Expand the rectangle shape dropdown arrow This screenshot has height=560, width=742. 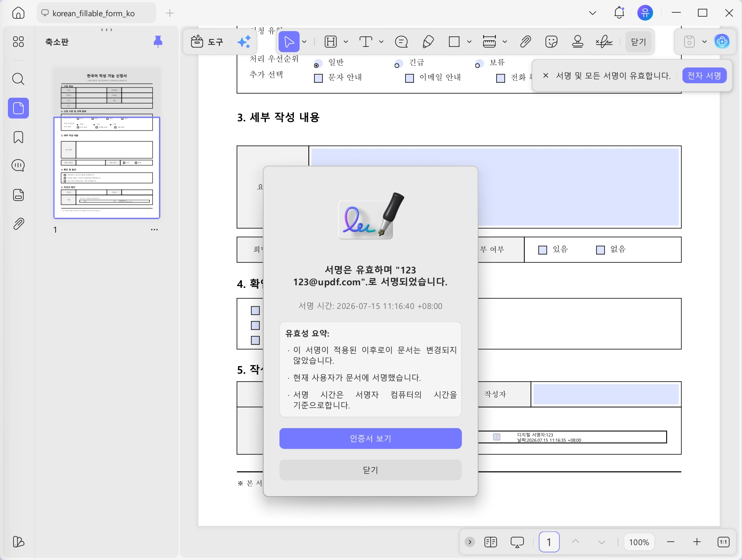pos(469,42)
